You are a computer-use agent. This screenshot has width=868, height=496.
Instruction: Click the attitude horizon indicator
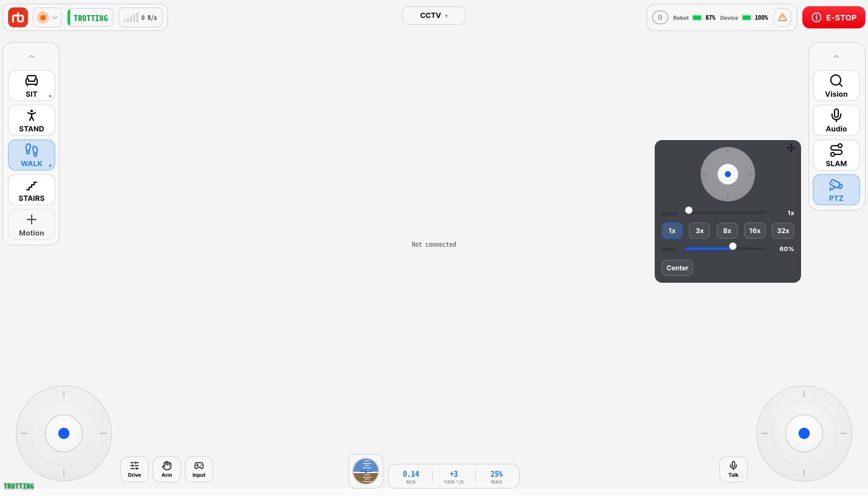click(x=366, y=471)
